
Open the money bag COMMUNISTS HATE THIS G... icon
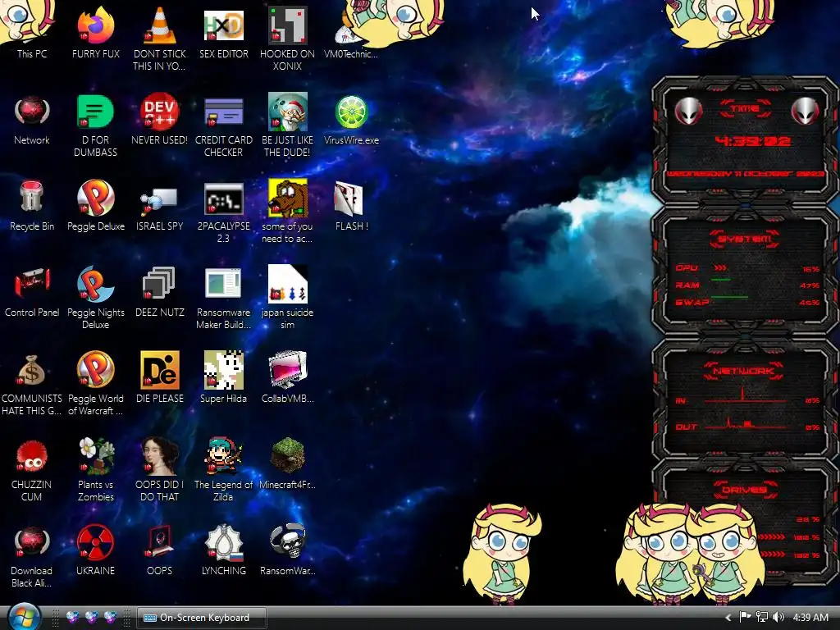coord(32,383)
